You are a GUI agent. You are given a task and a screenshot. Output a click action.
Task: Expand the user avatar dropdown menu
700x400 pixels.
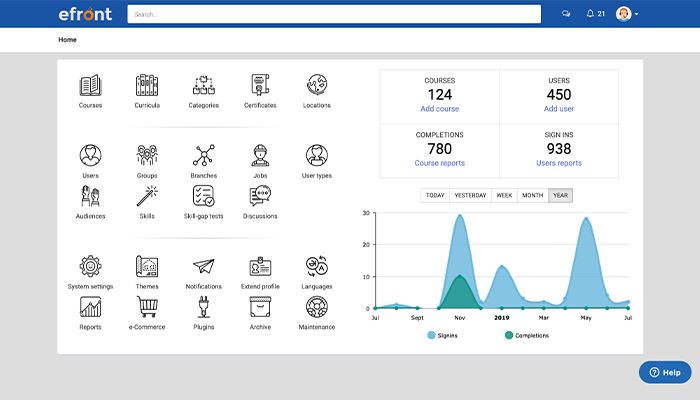click(627, 14)
